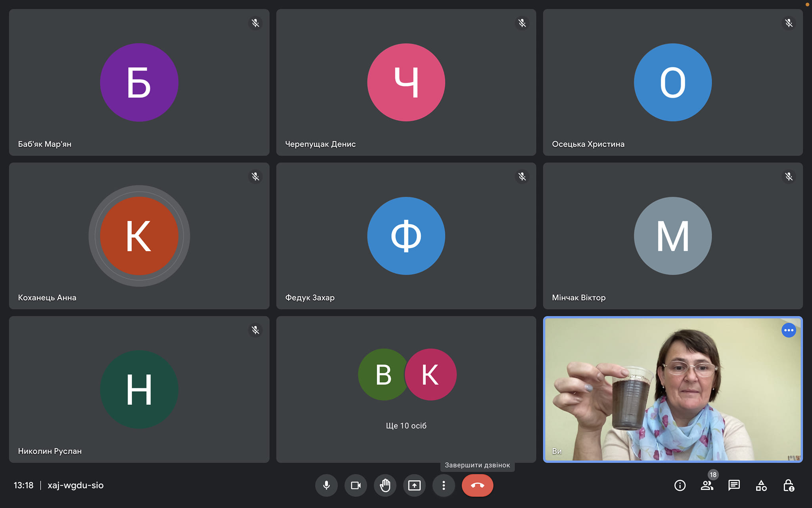Open the meeting details info icon
This screenshot has height=508, width=812.
(680, 485)
